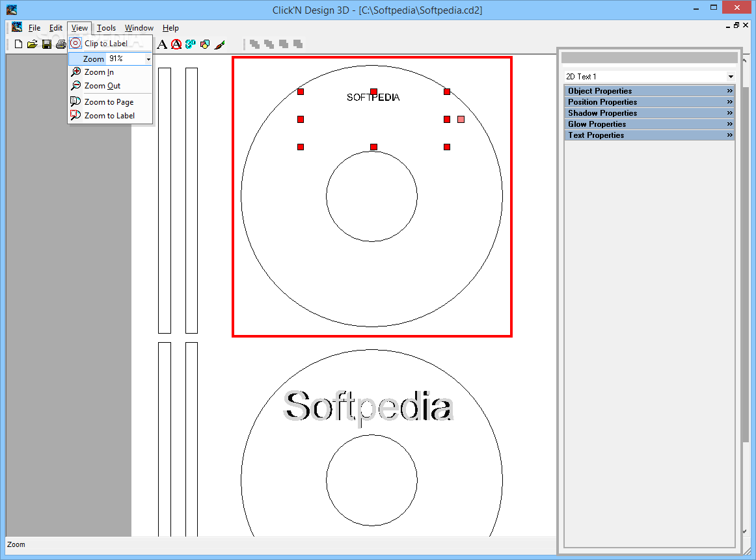Expand Text Properties section
Screen dimensions: 756x560
point(649,135)
